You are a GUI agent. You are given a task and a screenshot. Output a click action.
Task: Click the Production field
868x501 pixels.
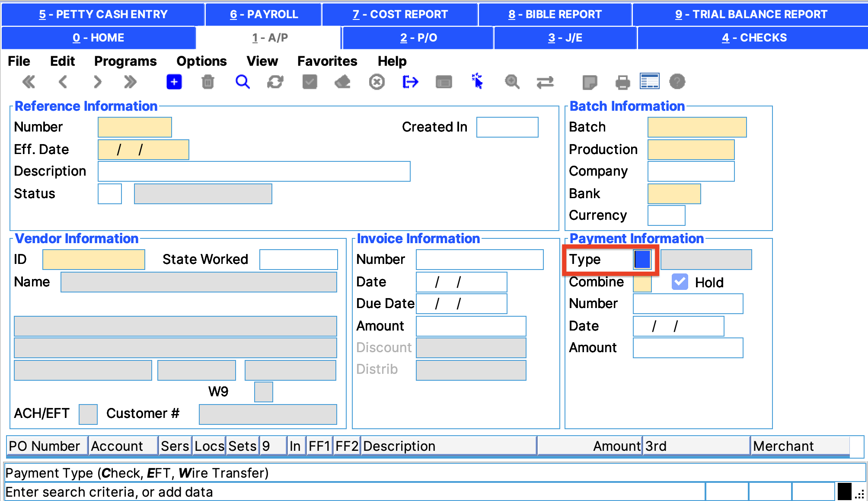tap(691, 150)
